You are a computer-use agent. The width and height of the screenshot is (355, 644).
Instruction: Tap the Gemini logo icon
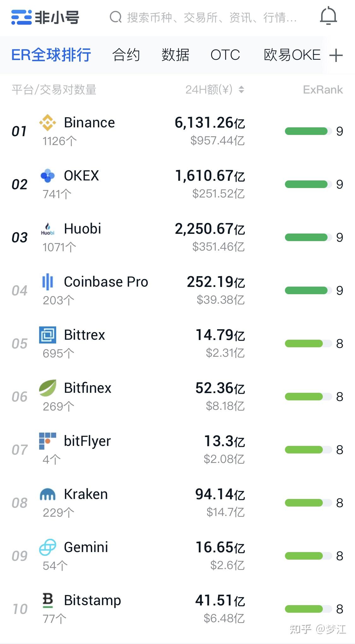coord(48,547)
